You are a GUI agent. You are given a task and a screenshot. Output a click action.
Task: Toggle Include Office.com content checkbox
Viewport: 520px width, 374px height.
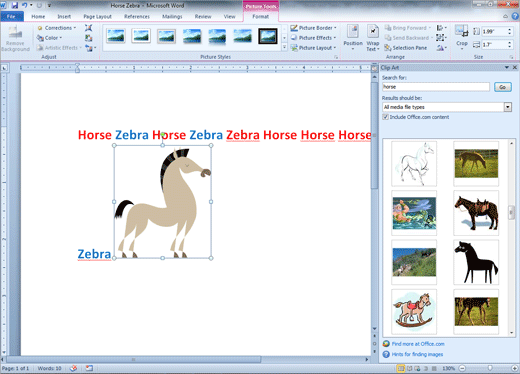[386, 117]
